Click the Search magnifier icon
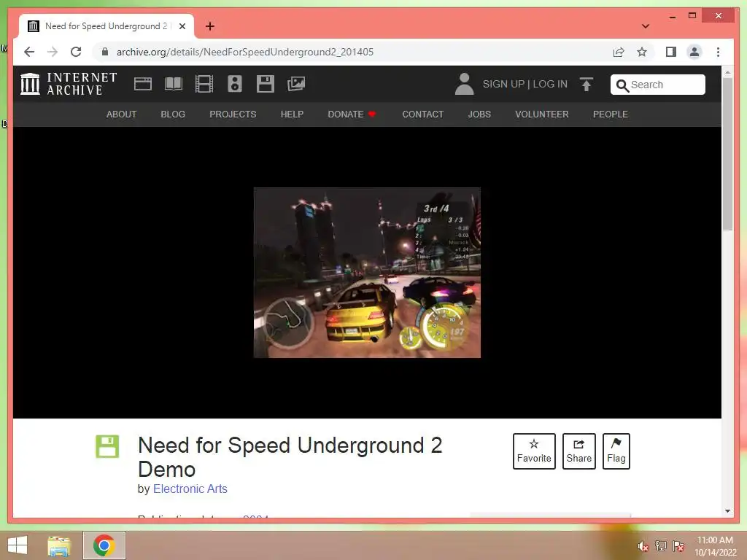This screenshot has width=747, height=560. pos(622,85)
